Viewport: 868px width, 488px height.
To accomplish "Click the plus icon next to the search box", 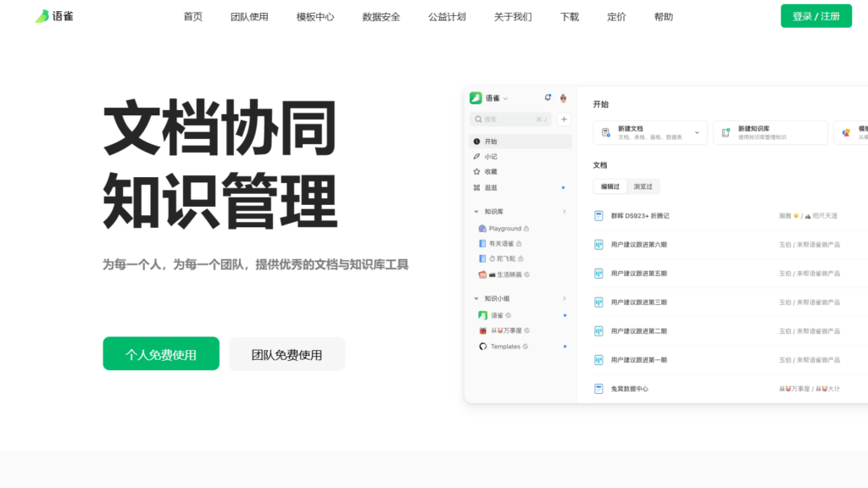I will [x=563, y=119].
